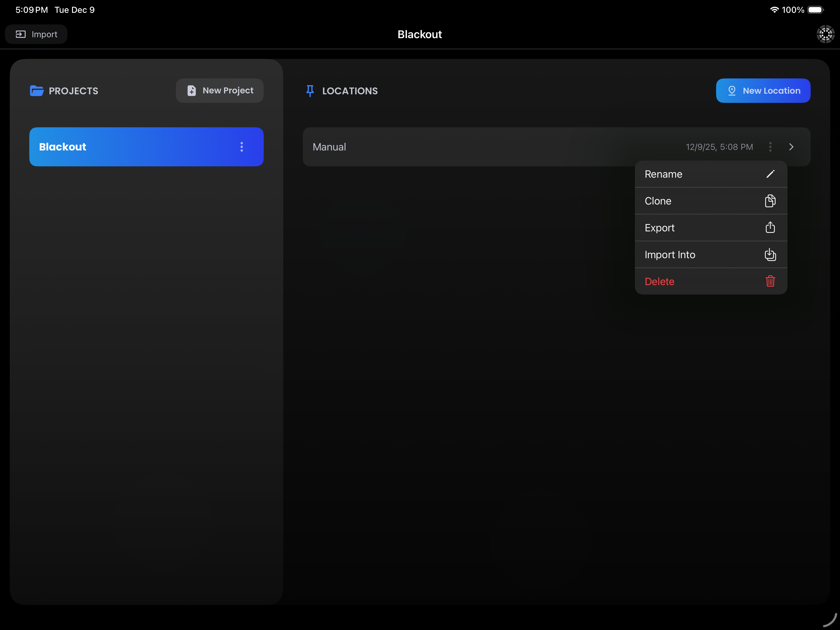Select the pencil icon next to Rename
This screenshot has height=630, width=840.
pos(770,174)
